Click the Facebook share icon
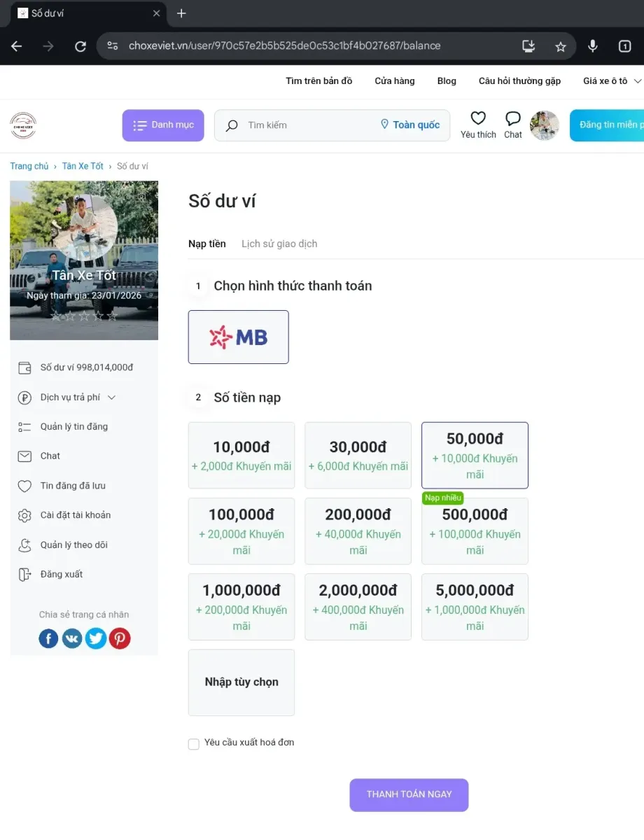The width and height of the screenshot is (644, 840). pyautogui.click(x=48, y=638)
